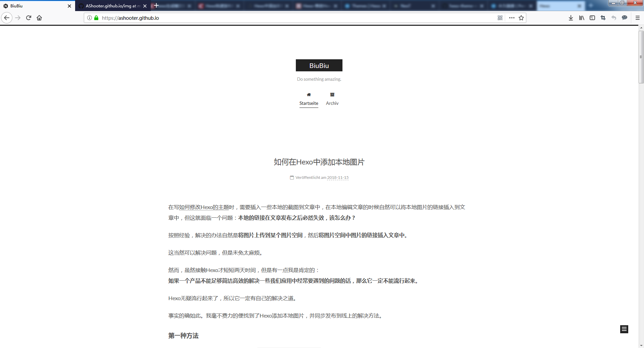Click the feedback chat bubble icon
This screenshot has width=644, height=348.
point(625,18)
